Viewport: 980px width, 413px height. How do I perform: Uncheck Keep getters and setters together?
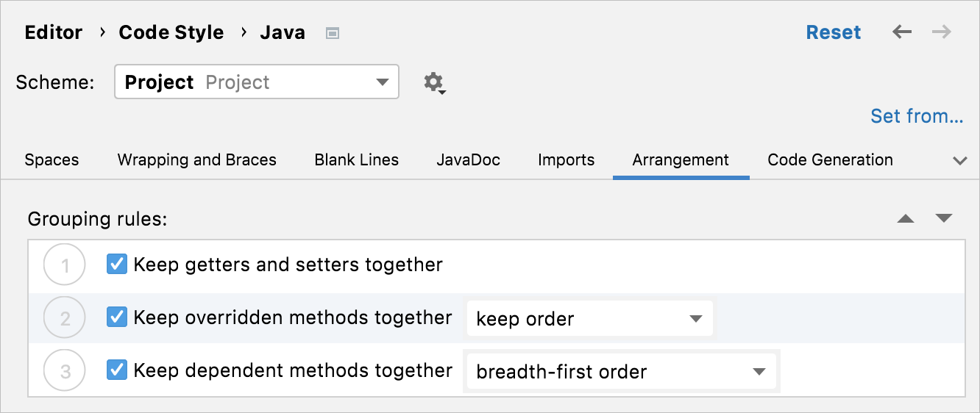click(117, 265)
